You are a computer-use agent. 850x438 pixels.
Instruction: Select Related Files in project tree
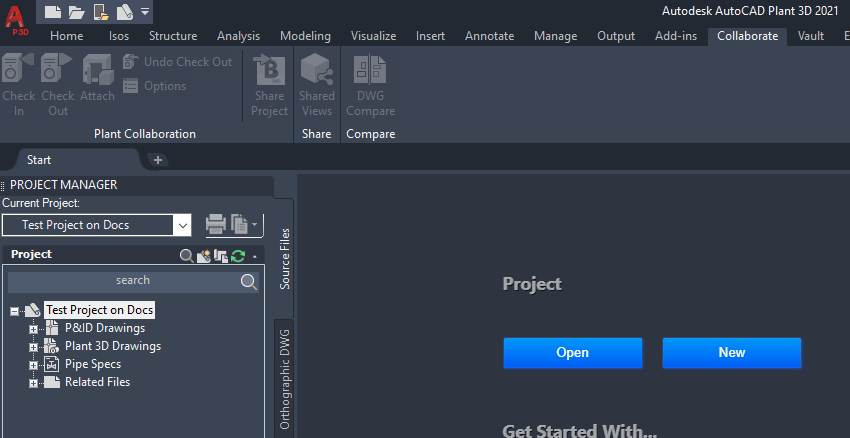coord(98,382)
